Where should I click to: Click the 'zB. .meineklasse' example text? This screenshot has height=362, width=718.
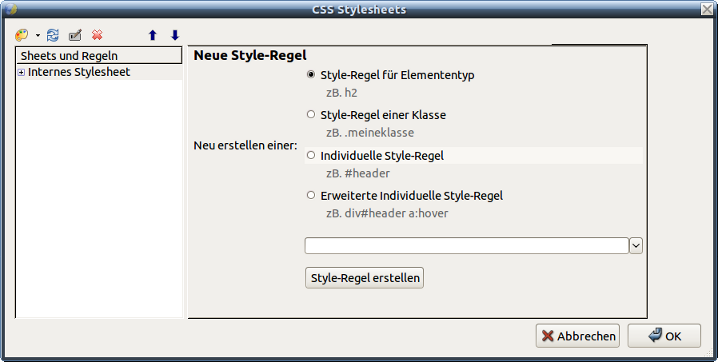click(x=370, y=133)
